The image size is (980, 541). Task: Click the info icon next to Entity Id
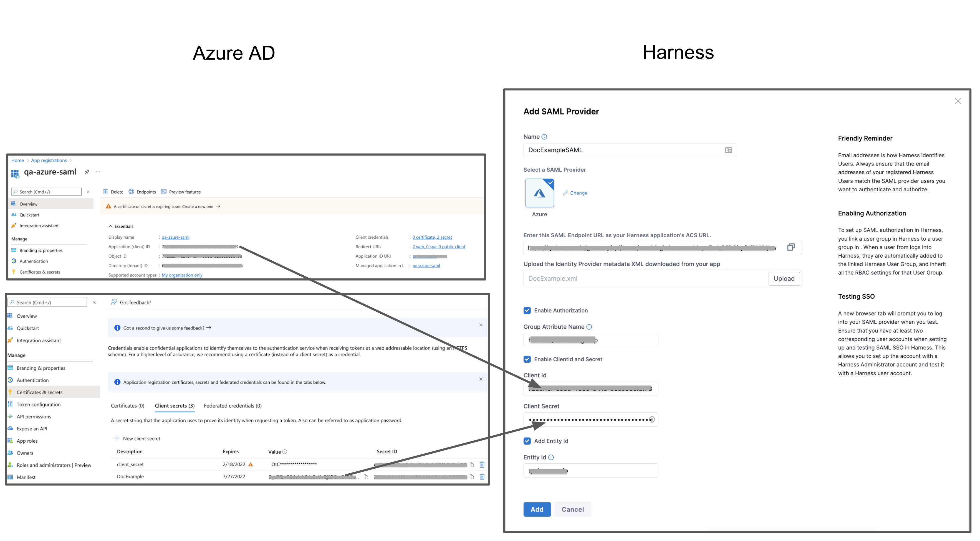coord(551,457)
